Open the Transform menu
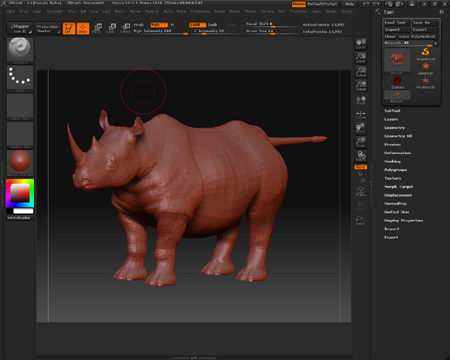 298,11
